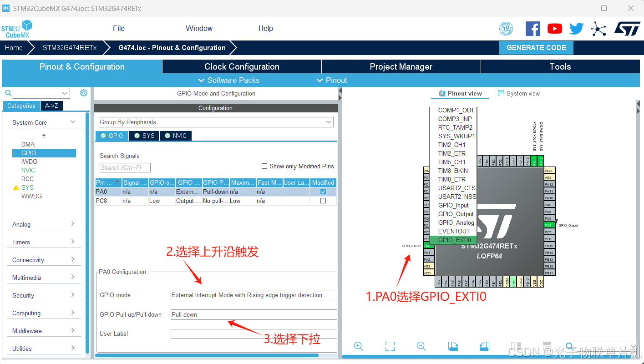Click the User Label input field
Viewport: 644px width, 364px height.
coord(254,334)
